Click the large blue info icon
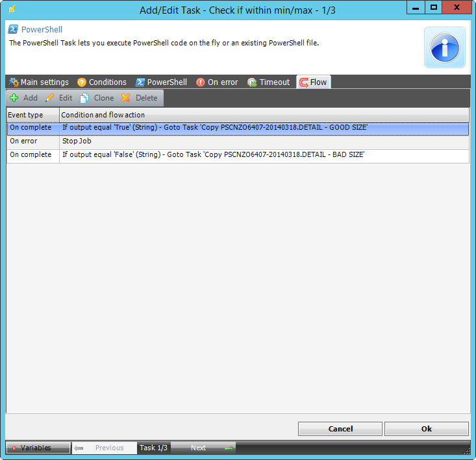Image resolution: width=476 pixels, height=460 pixels. pyautogui.click(x=444, y=47)
